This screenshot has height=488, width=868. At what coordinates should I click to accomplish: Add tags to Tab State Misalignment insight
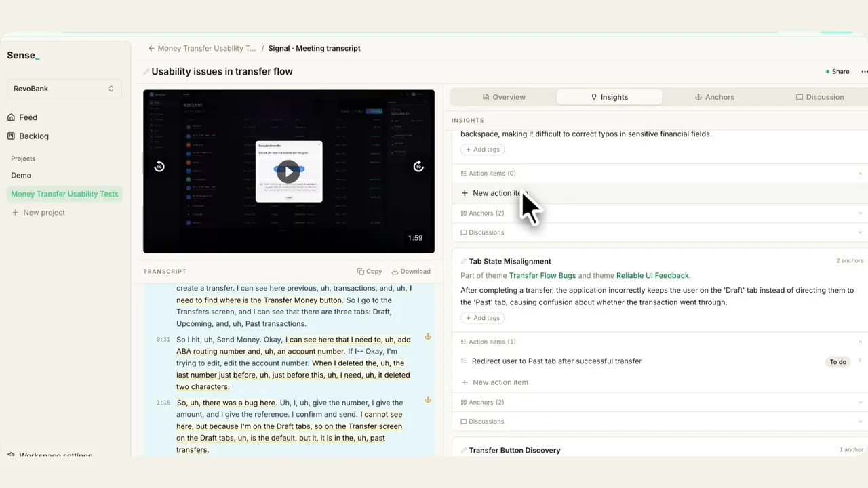(481, 318)
